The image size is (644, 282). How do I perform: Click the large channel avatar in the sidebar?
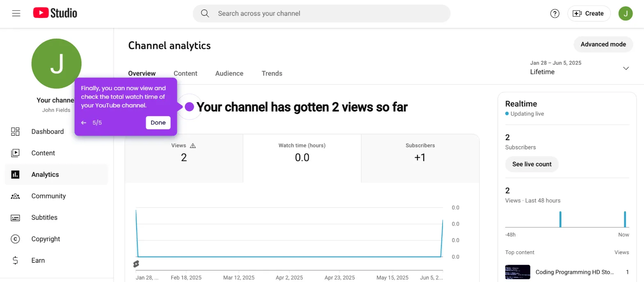[56, 64]
